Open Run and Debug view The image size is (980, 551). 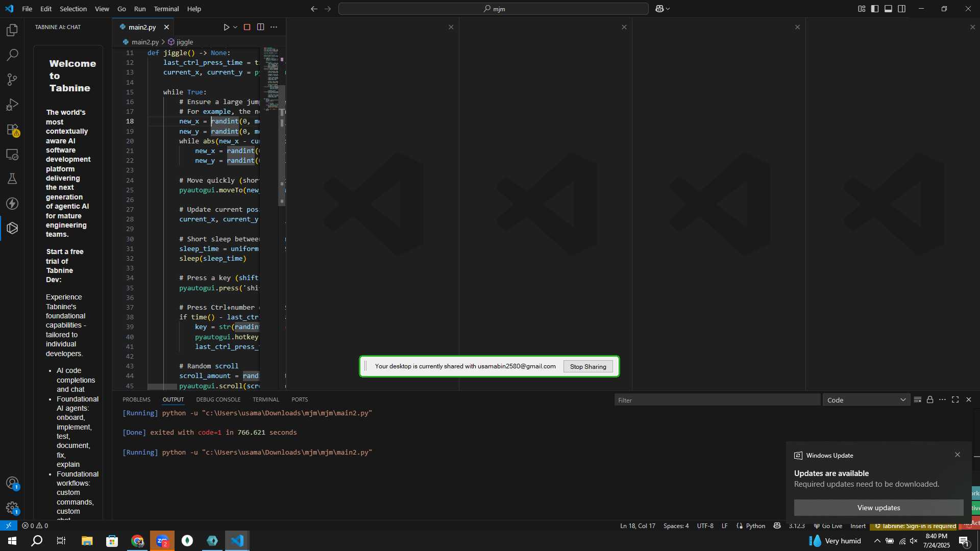tap(12, 105)
